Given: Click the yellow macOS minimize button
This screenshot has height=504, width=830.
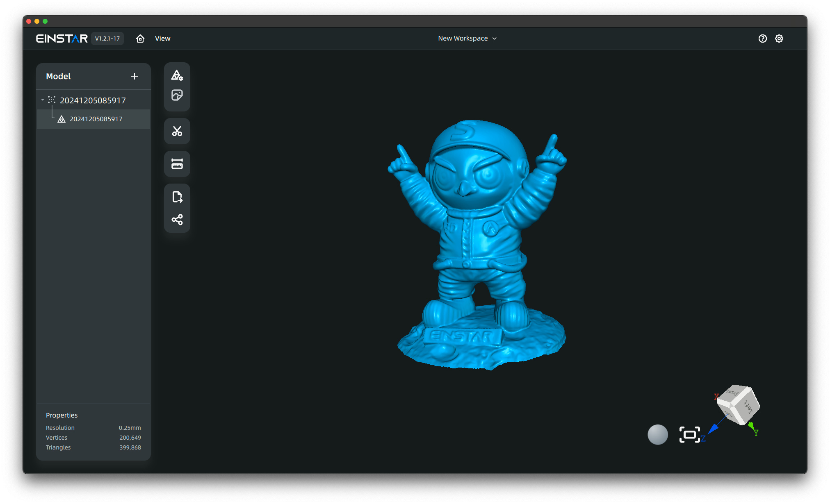Looking at the screenshot, I should click(x=37, y=21).
